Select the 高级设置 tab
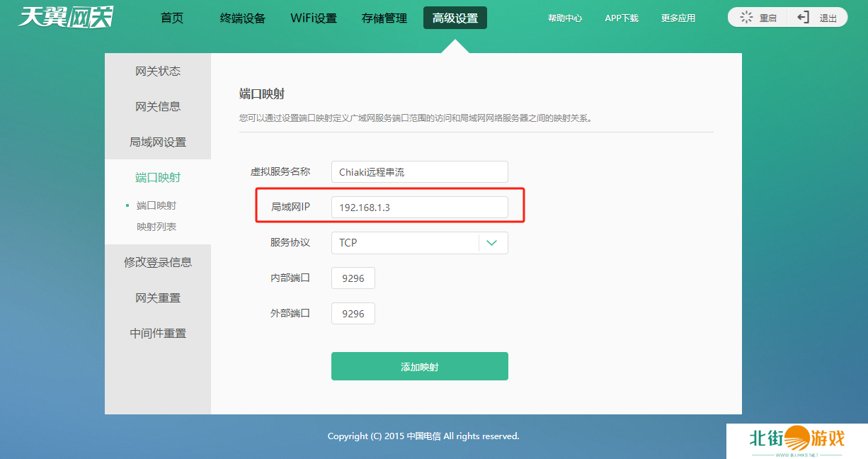This screenshot has width=868, height=459. coord(455,18)
